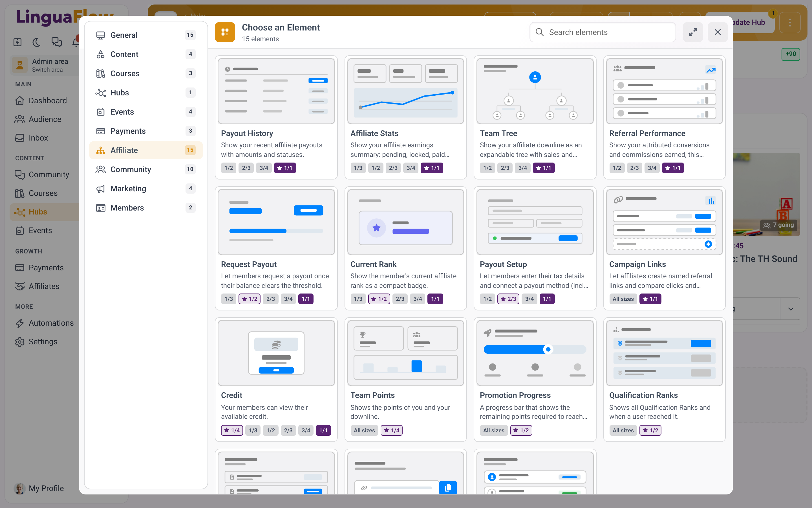Choose starred 1/2 size for Request Payout
The image size is (812, 508).
(x=249, y=299)
